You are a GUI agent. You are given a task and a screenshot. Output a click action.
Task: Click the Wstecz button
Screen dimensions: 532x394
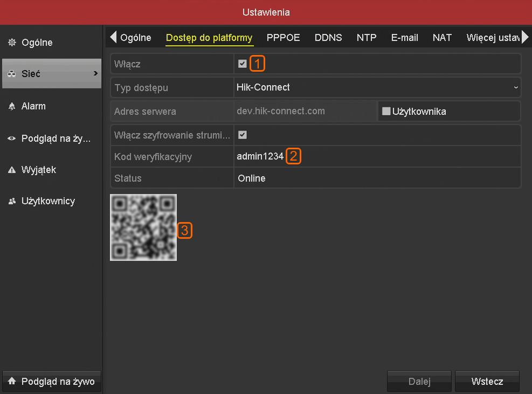click(x=487, y=382)
